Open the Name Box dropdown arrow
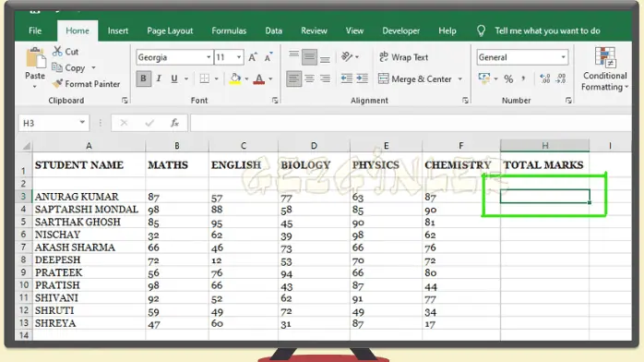This screenshot has width=644, height=362. [82, 122]
